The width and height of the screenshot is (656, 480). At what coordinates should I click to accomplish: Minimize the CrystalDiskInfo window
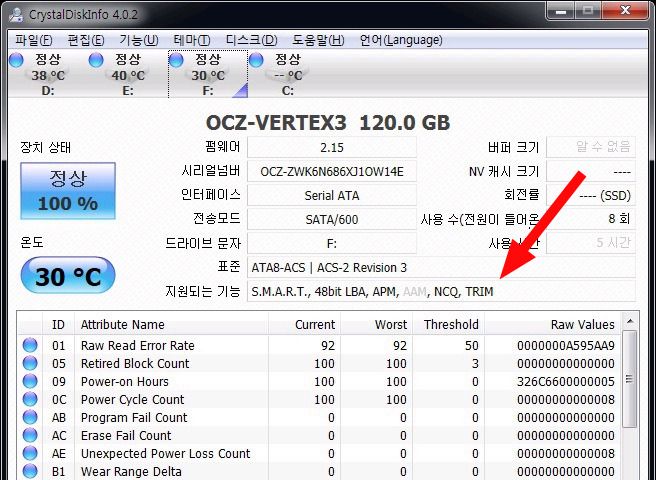click(x=561, y=11)
